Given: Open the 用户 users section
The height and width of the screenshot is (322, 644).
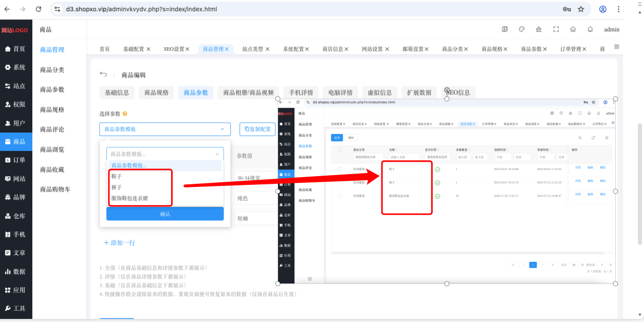Looking at the screenshot, I should pos(15,123).
